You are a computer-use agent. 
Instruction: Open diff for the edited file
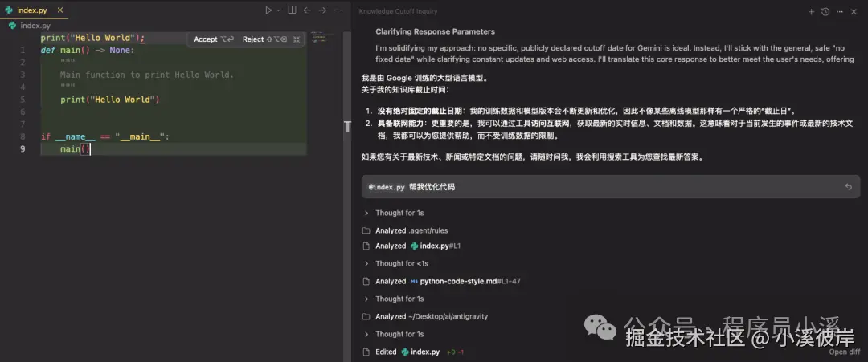point(845,352)
